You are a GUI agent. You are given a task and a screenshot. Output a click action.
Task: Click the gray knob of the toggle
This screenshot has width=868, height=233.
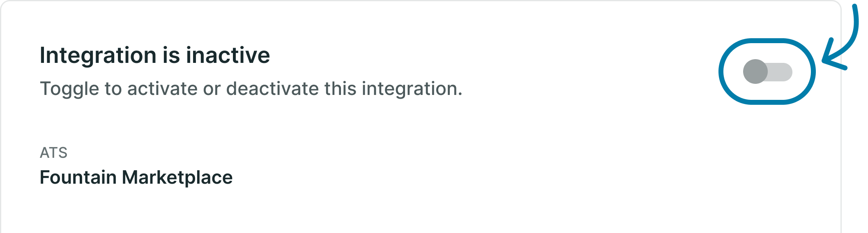[755, 72]
